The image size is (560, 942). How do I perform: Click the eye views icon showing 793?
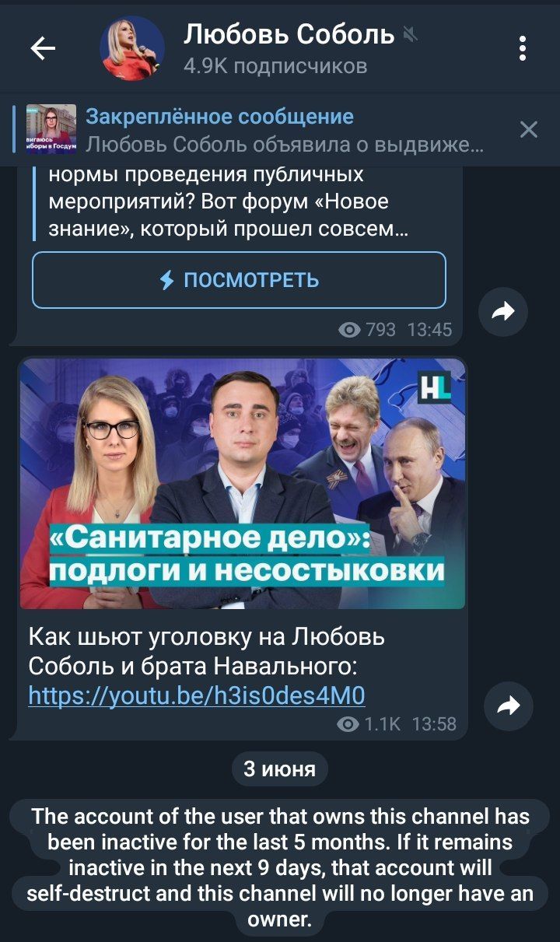350,330
